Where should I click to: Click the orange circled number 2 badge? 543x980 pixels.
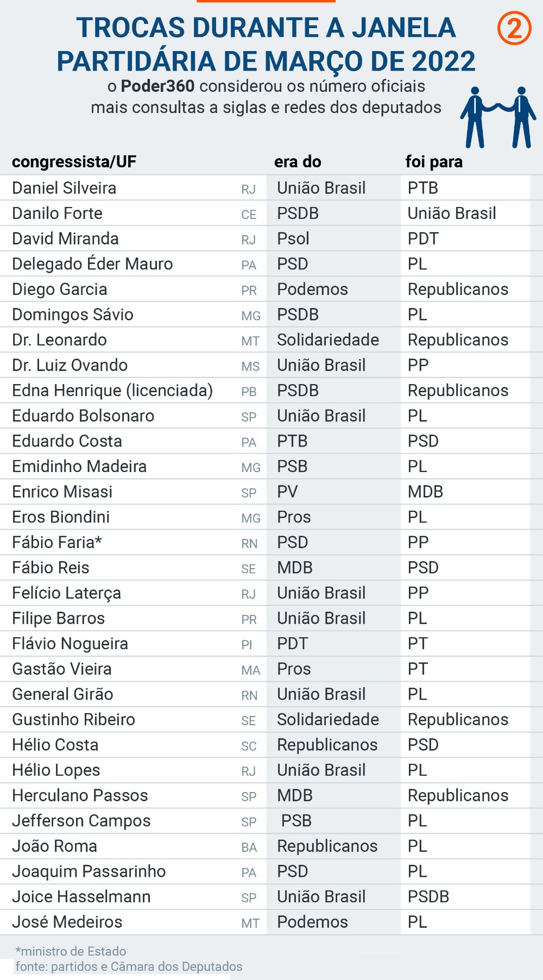click(x=514, y=28)
